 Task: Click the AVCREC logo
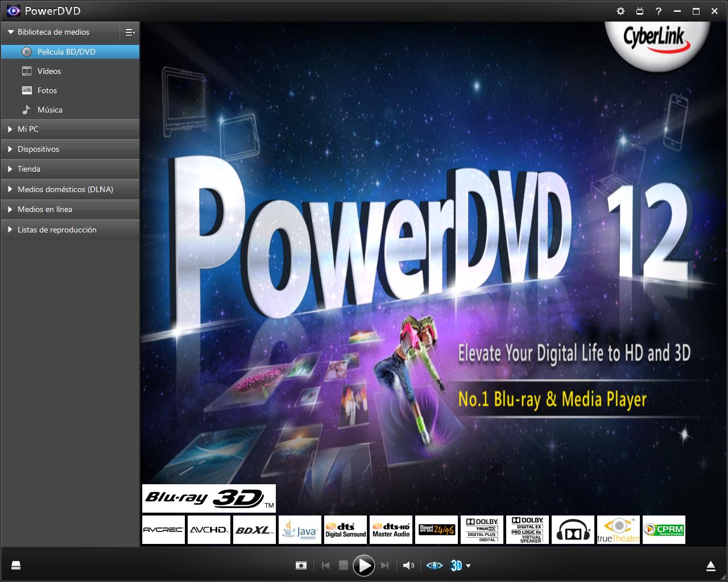click(x=163, y=530)
